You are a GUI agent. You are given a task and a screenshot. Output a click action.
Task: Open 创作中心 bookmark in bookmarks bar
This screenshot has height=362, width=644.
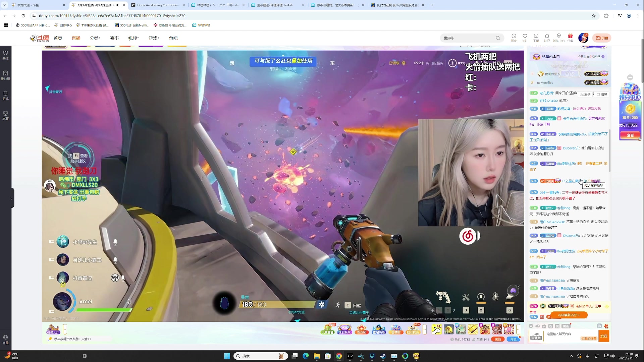[63, 25]
